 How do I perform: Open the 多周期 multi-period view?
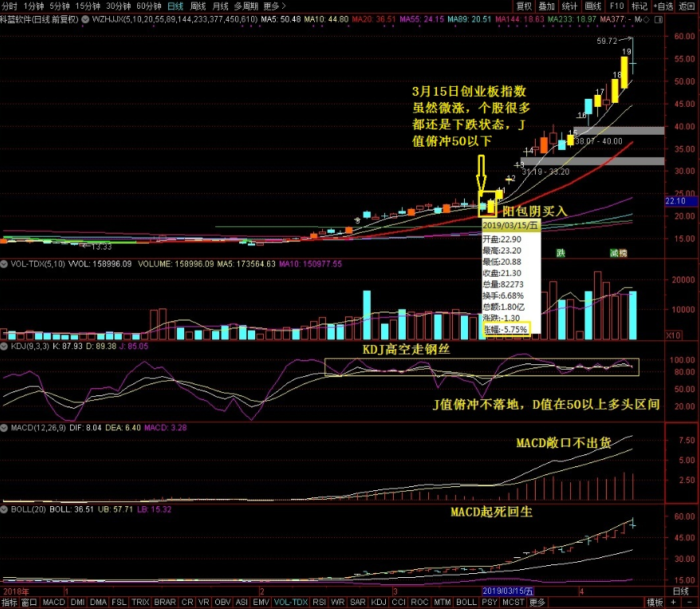[246, 6]
